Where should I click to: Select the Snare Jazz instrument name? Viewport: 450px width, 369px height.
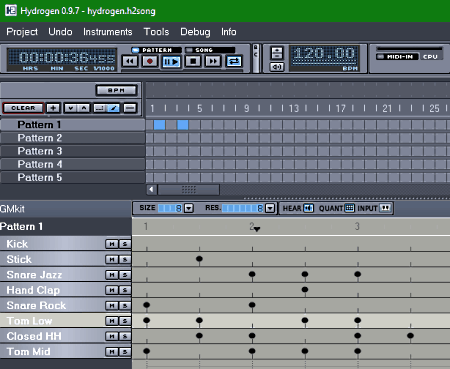(x=34, y=275)
